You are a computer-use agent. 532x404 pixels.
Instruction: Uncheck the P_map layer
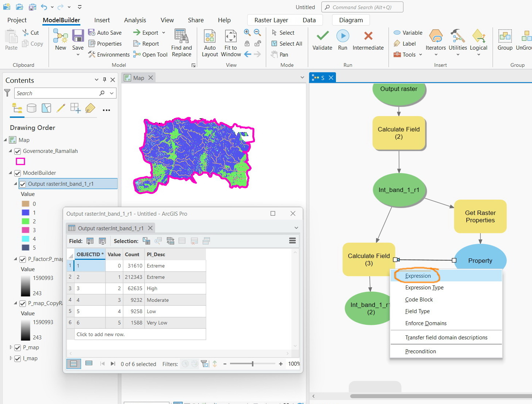pyautogui.click(x=18, y=347)
